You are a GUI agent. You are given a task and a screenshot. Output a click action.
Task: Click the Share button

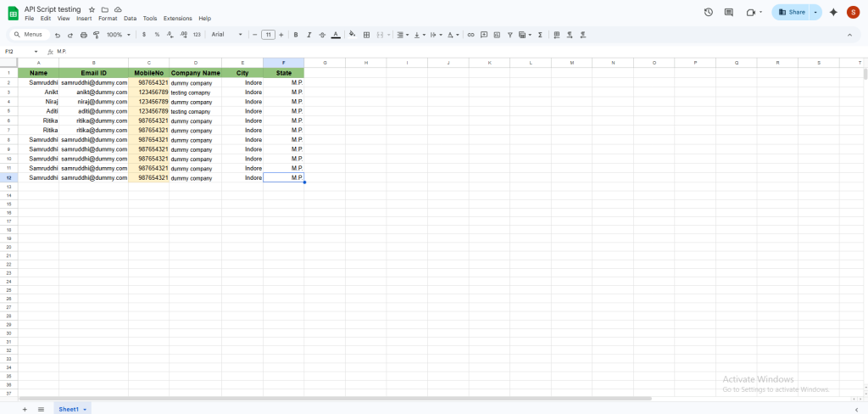792,12
